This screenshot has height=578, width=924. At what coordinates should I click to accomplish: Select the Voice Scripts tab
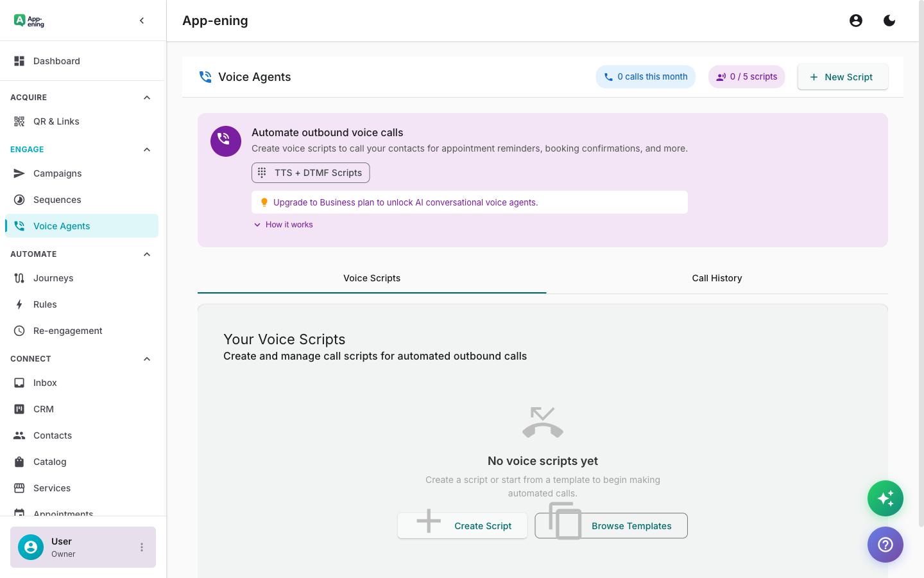point(372,278)
